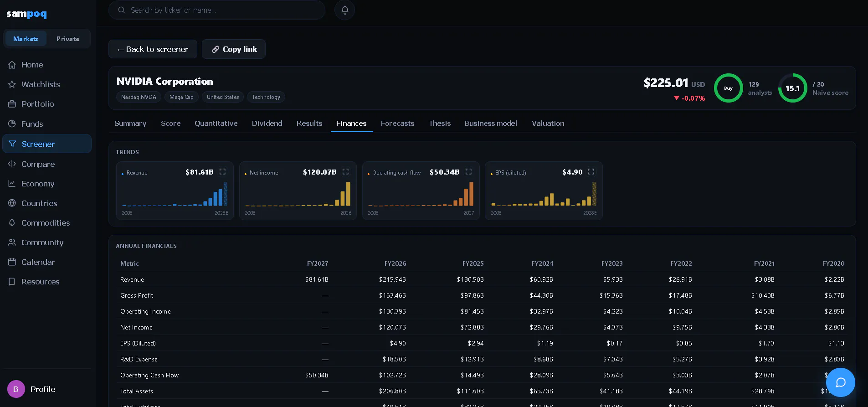Image resolution: width=868 pixels, height=407 pixels.
Task: Click the notifications bell icon
Action: tap(344, 10)
